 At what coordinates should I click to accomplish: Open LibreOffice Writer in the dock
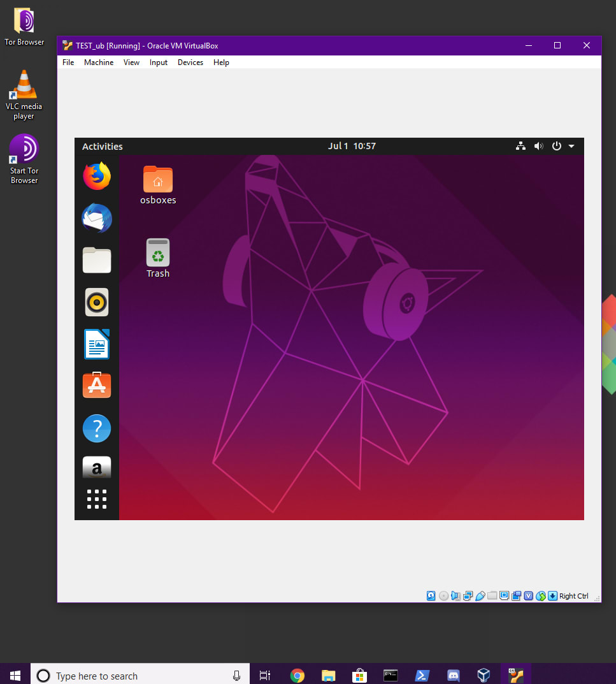(97, 344)
